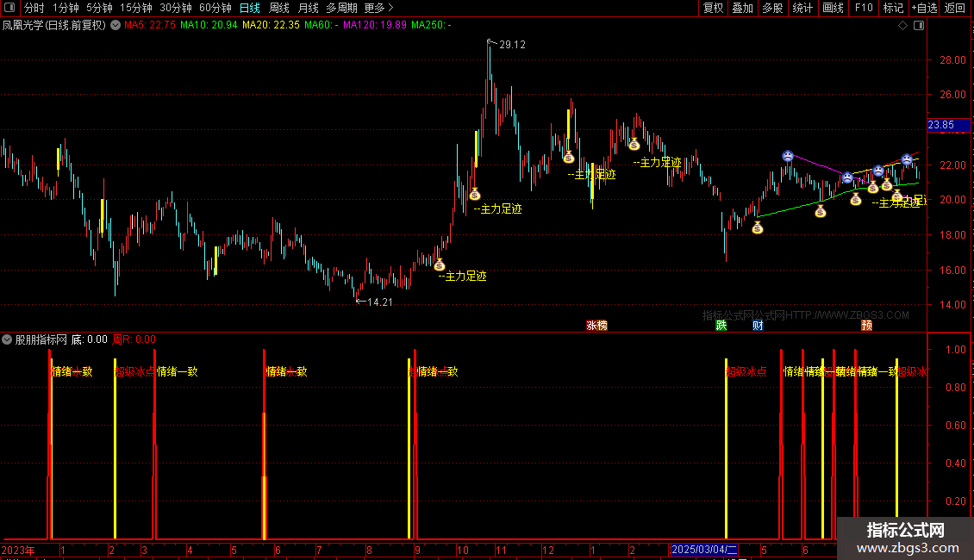The height and width of the screenshot is (560, 974).
Task: Click the 2023年 timeline label
Action: coord(18,550)
